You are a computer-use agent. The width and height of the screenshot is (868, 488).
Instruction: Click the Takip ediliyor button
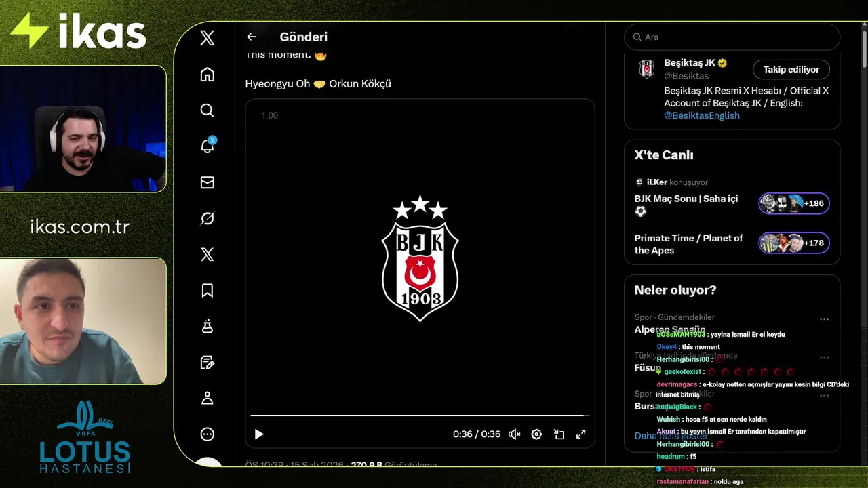click(x=791, y=70)
